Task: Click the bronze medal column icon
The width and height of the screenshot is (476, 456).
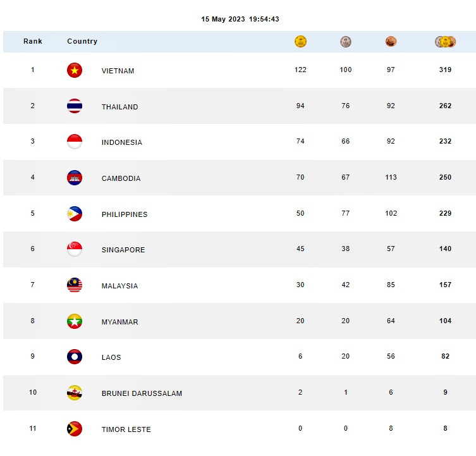Action: [x=391, y=42]
